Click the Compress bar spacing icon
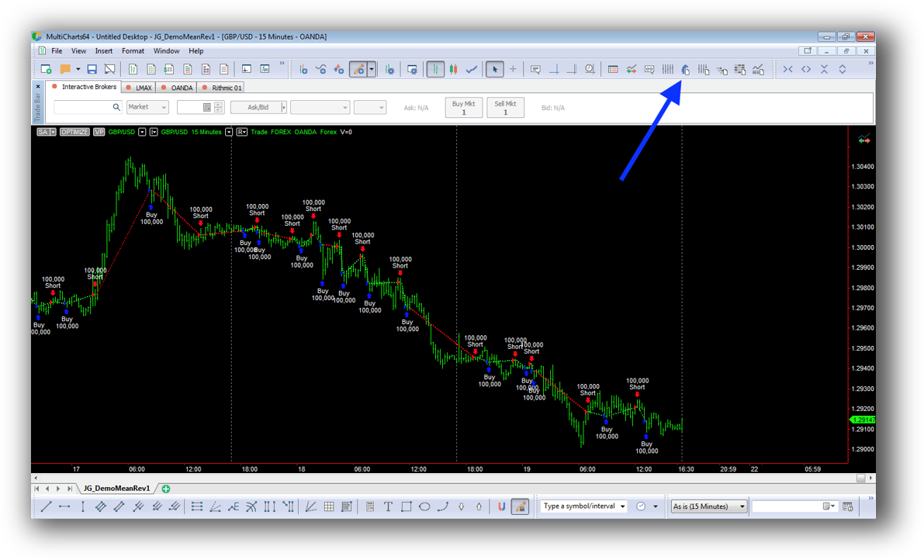Screen dimensions: 924x560 pyautogui.click(x=787, y=70)
